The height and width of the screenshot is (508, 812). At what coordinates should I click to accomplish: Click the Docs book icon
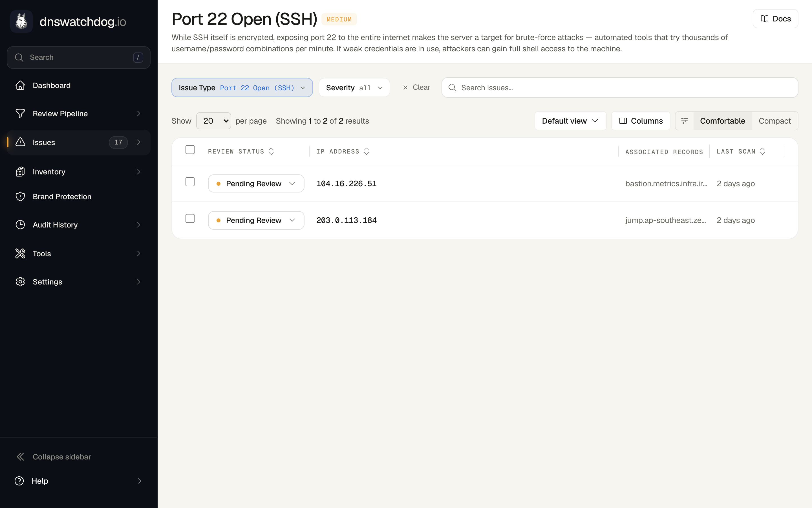pos(764,19)
